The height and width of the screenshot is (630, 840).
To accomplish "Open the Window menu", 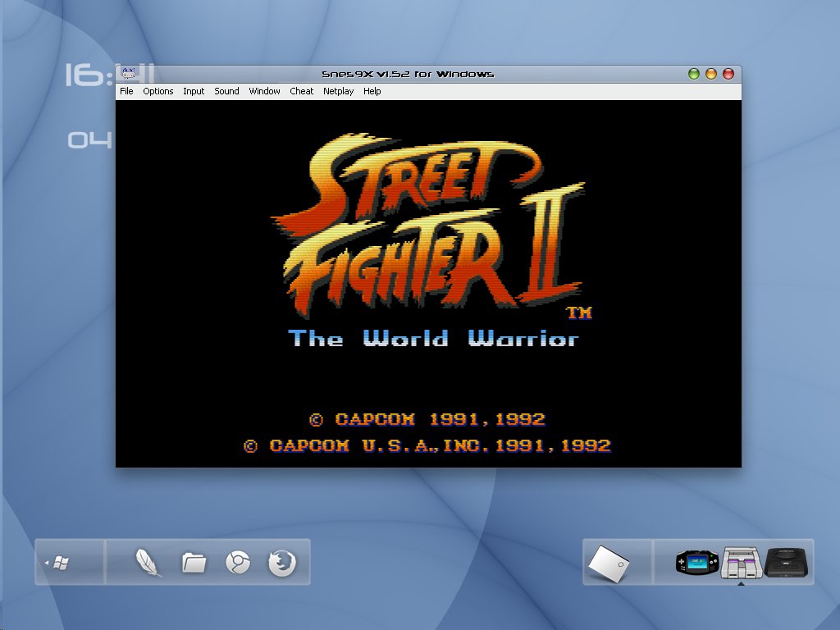I will pos(265,91).
